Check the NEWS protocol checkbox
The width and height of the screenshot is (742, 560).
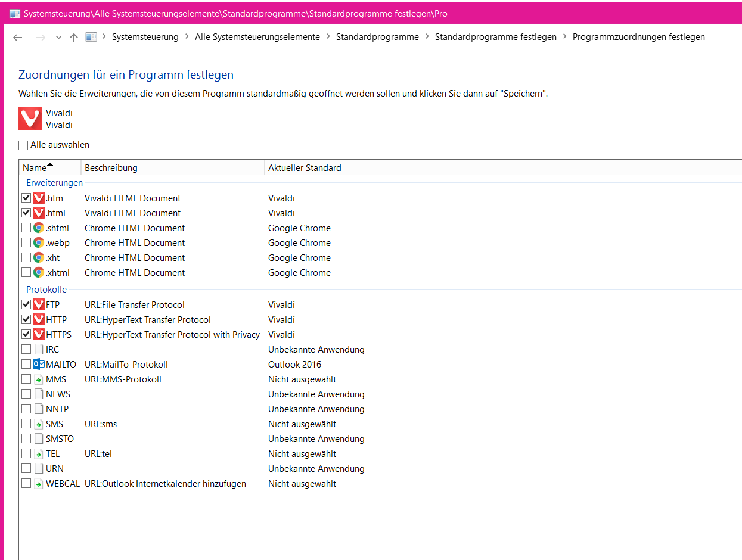click(x=26, y=394)
